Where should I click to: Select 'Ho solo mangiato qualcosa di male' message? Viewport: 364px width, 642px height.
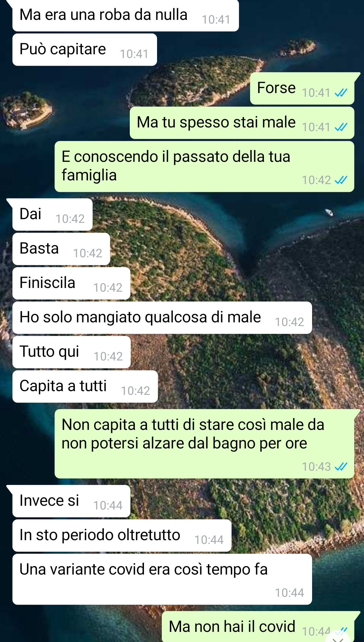tap(162, 318)
